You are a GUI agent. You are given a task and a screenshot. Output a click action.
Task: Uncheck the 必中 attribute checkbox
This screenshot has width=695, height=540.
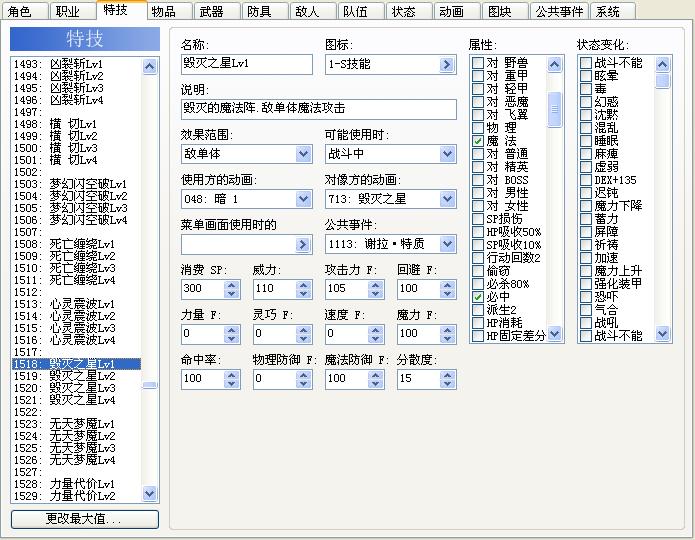478,297
